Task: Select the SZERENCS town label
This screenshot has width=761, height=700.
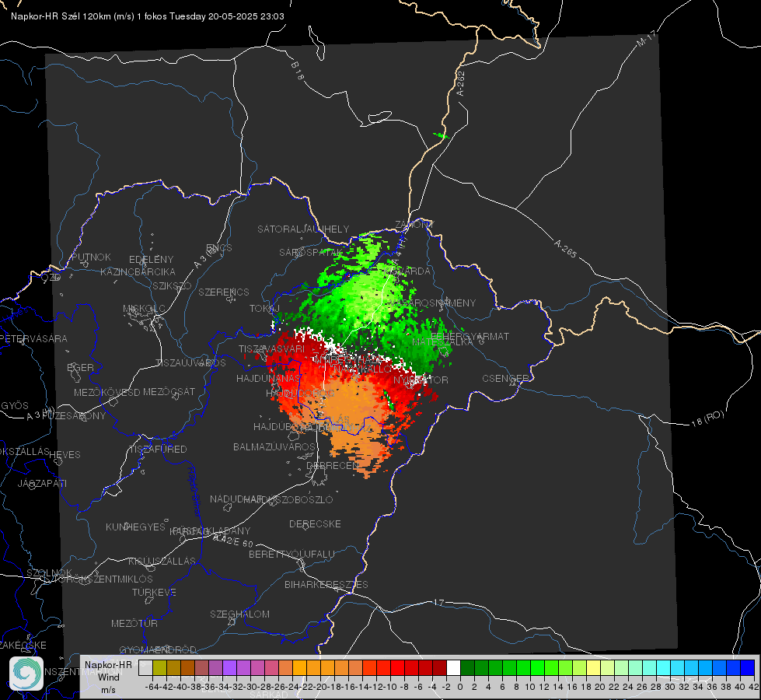Action: point(224,292)
